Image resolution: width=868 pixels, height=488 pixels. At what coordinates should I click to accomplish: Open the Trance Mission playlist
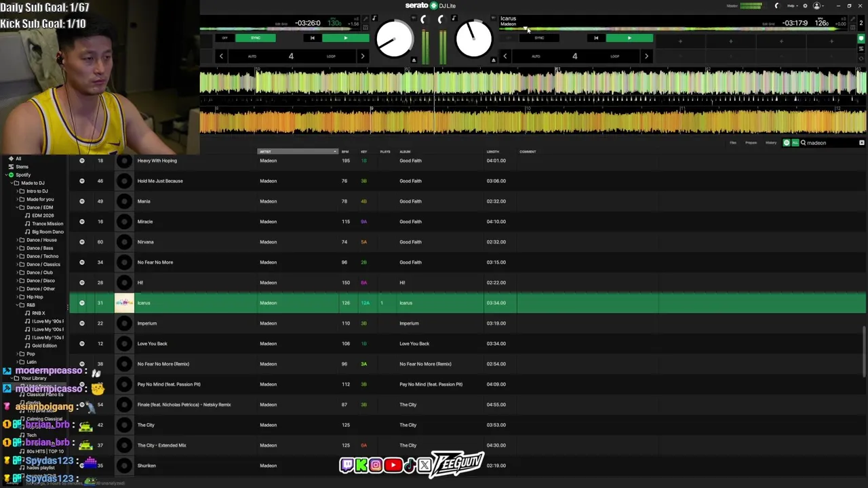click(47, 224)
